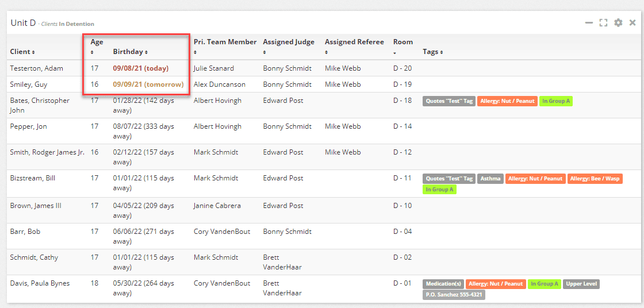Close the Unit D widget
This screenshot has height=308, width=644.
click(x=632, y=23)
